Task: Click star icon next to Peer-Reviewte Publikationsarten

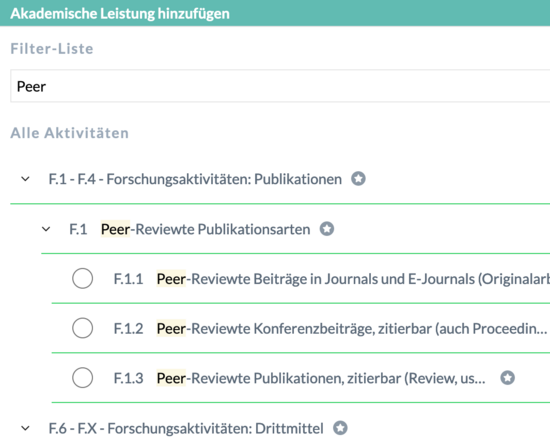Action: [x=327, y=229]
